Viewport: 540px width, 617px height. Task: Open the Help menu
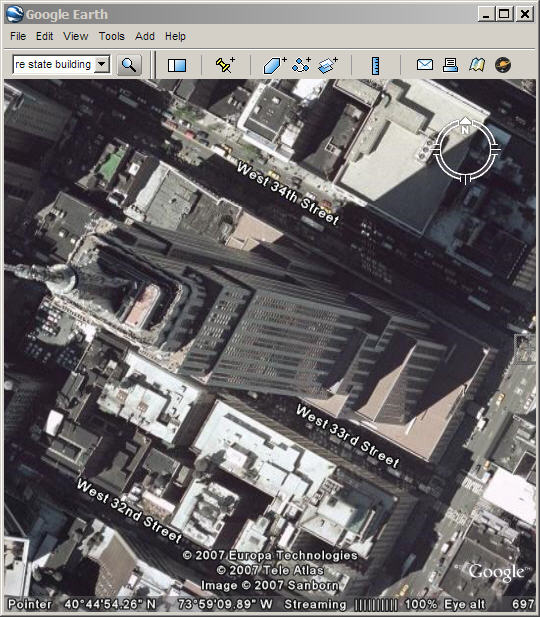pos(175,36)
